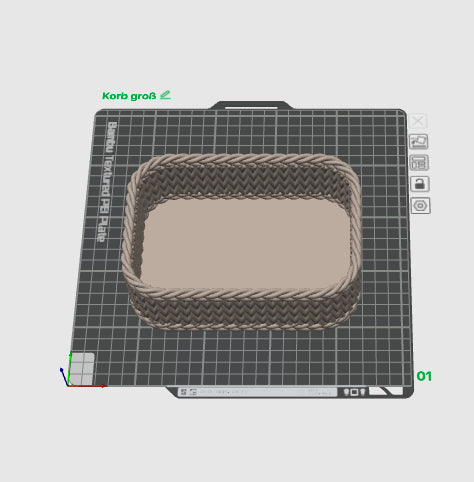Remove plate using the X icon
The height and width of the screenshot is (482, 474).
(418, 121)
